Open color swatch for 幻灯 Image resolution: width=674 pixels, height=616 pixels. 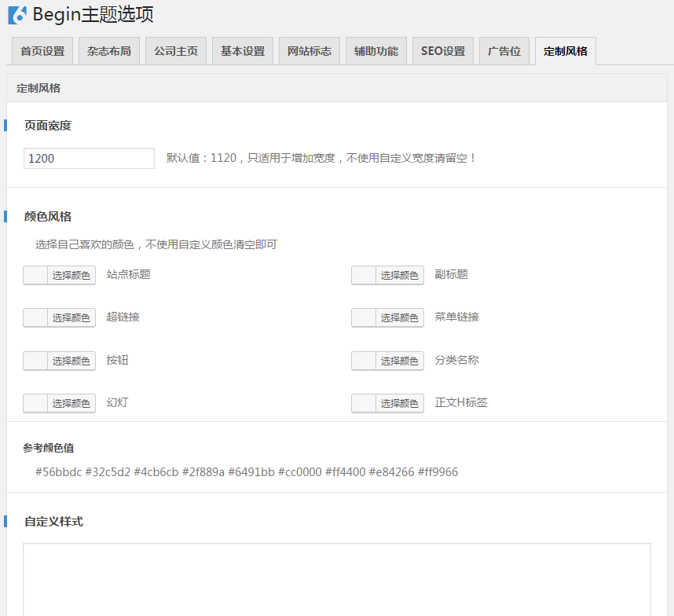tap(35, 403)
